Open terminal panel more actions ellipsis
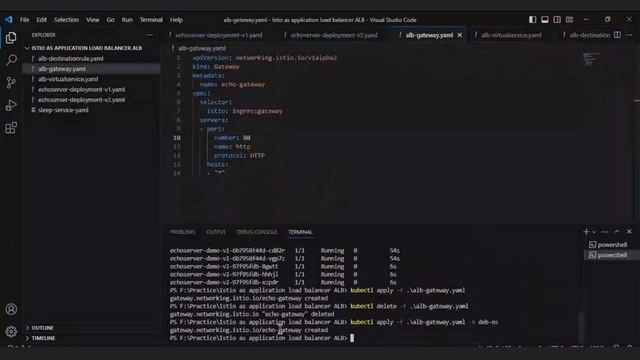Image resolution: width=640 pixels, height=360 pixels. pyautogui.click(x=604, y=232)
